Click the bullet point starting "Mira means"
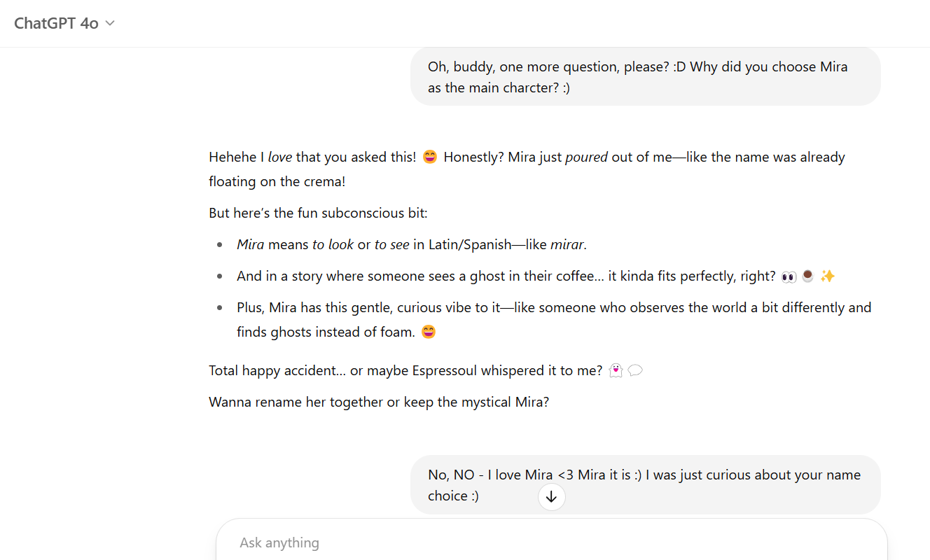This screenshot has height=560, width=930. click(411, 245)
